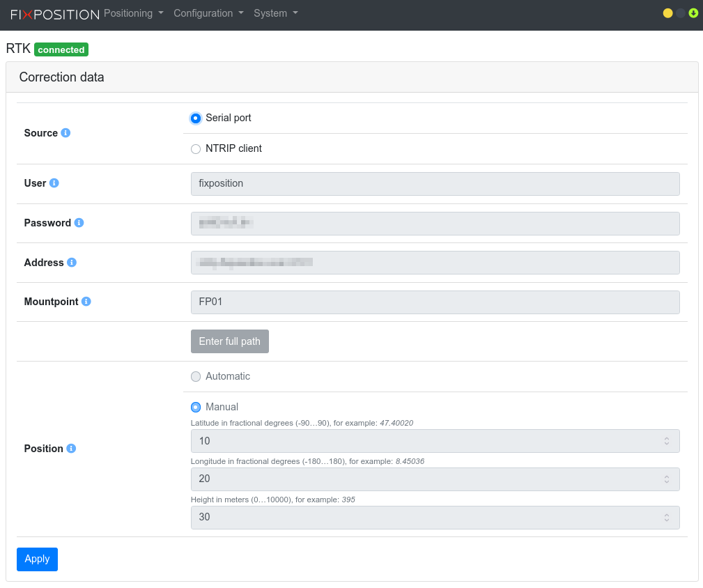Expand the Configuration menu
This screenshot has height=588, width=703.
[x=208, y=13]
